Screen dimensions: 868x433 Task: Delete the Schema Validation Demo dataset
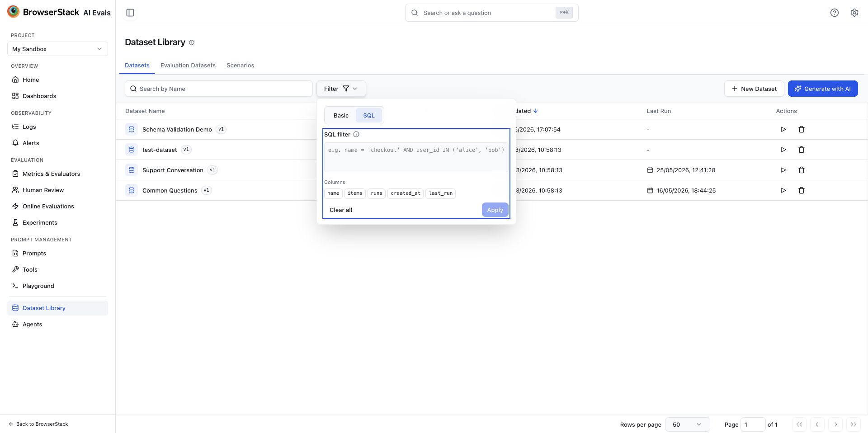pyautogui.click(x=802, y=129)
